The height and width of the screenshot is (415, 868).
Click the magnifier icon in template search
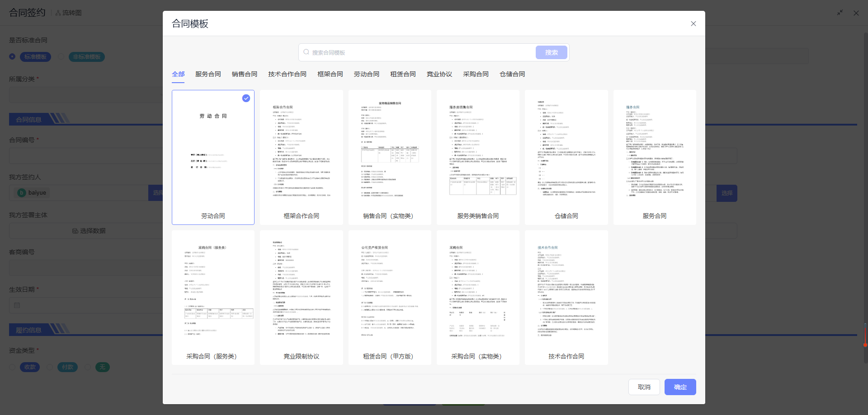click(x=307, y=52)
